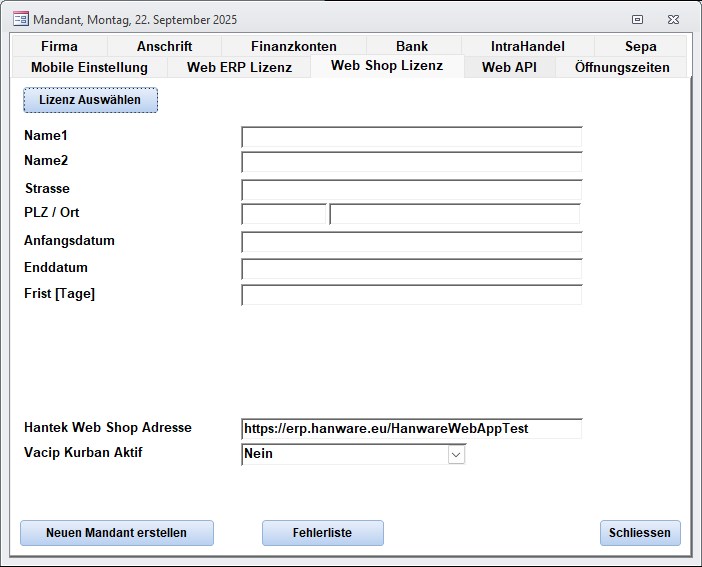The height and width of the screenshot is (567, 702).
Task: Select the Web API tab
Action: pos(509,67)
